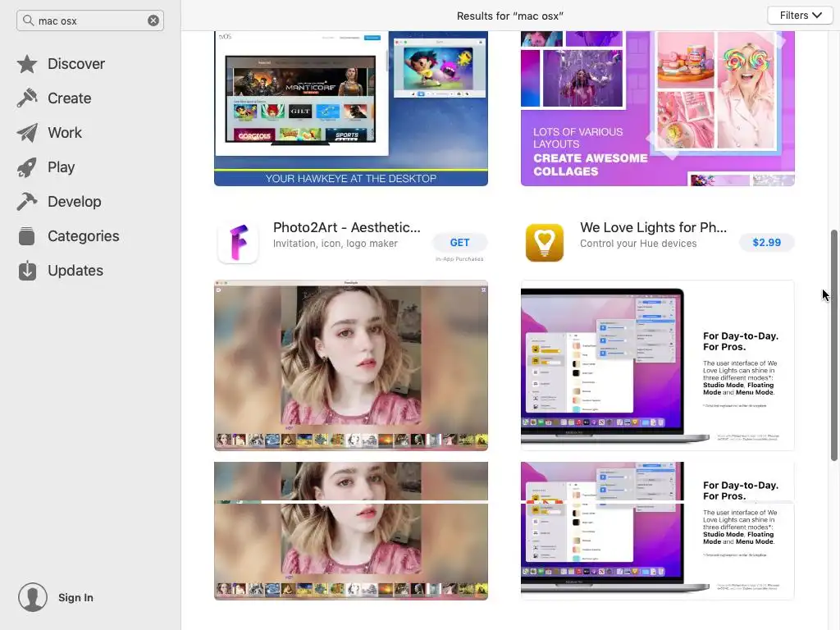This screenshot has height=630, width=840.
Task: Click the Develop hammer icon
Action: (27, 202)
